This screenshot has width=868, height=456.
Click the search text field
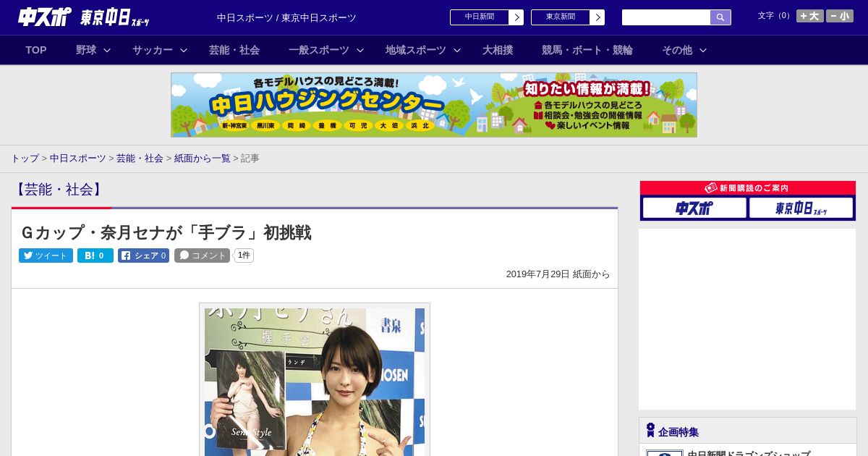click(666, 17)
